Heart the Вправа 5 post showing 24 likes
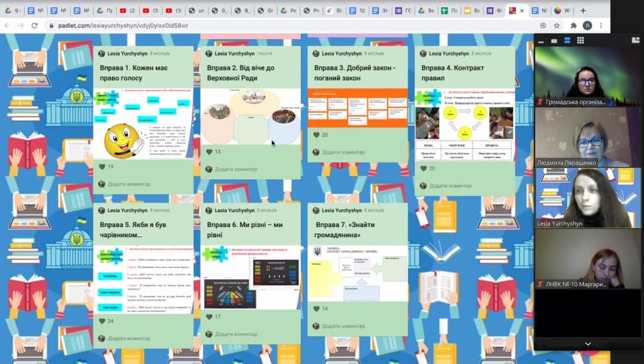 [102, 321]
